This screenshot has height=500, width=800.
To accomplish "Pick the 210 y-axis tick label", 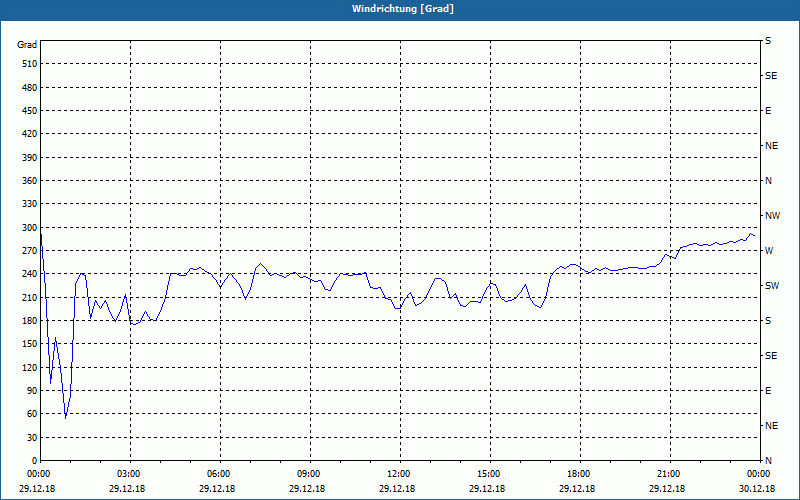I will (29, 297).
